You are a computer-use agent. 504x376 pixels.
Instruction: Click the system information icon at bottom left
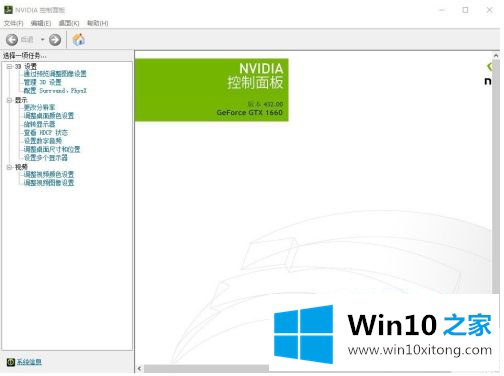pos(11,362)
